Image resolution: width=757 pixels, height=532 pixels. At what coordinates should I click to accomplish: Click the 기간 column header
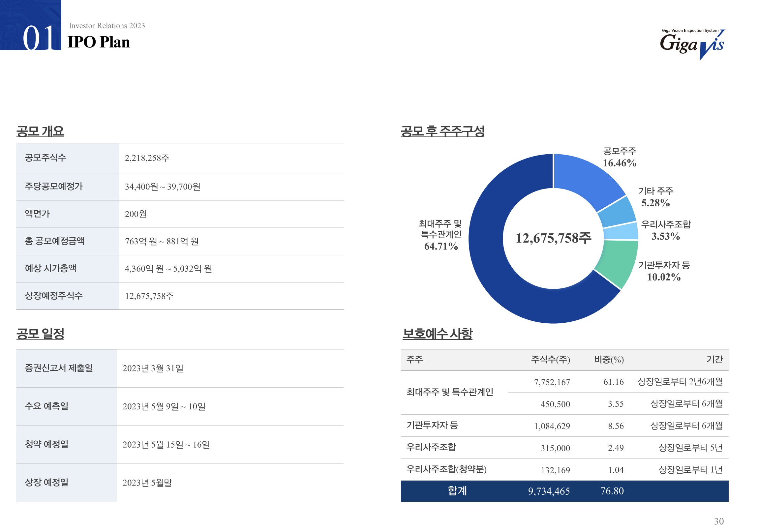714,359
